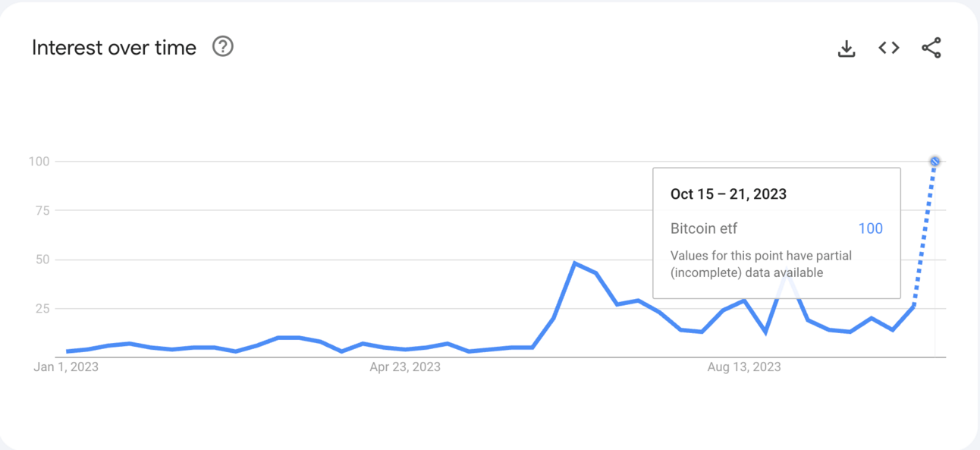The image size is (980, 450).
Task: Click the 25 label on the y-axis
Action: 42,309
